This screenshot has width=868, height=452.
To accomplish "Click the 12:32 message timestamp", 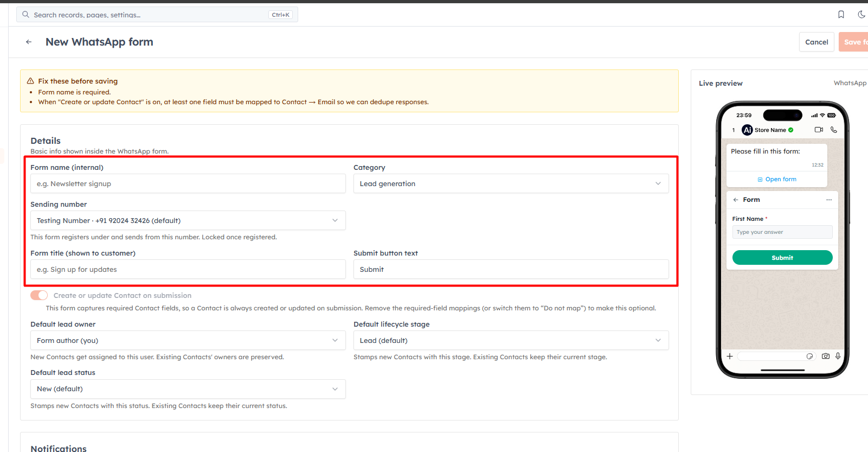I will tap(818, 165).
